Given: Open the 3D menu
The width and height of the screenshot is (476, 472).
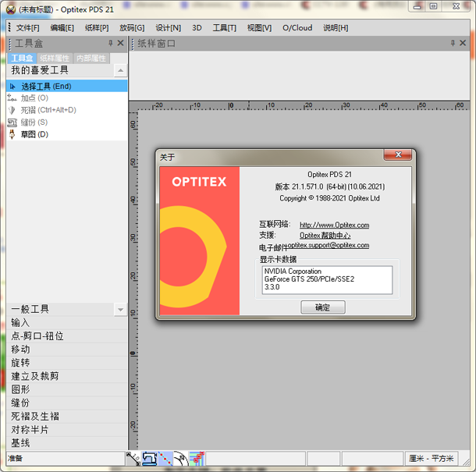Looking at the screenshot, I should 197,28.
